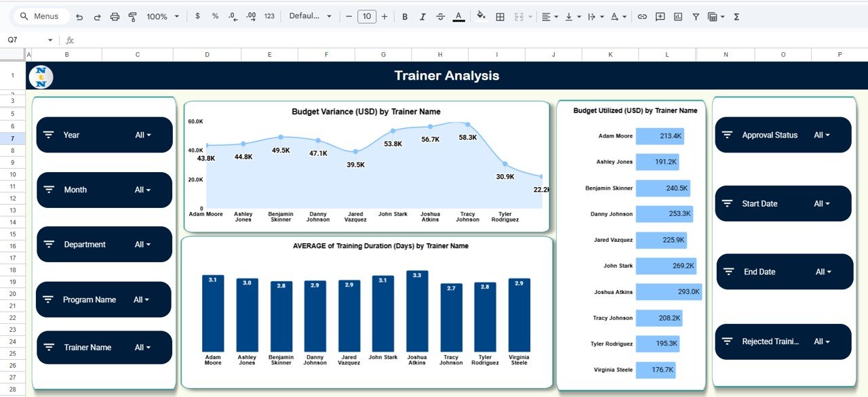Insert a comment
868x397 pixels.
(660, 16)
